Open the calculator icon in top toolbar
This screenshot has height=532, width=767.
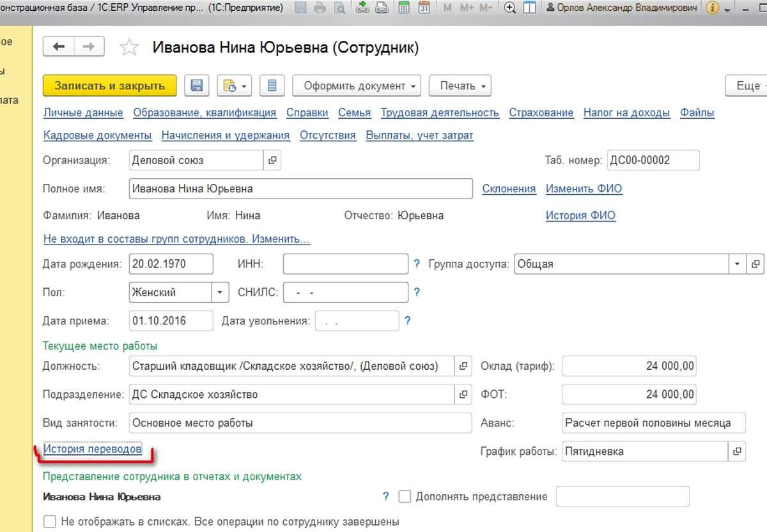click(403, 8)
